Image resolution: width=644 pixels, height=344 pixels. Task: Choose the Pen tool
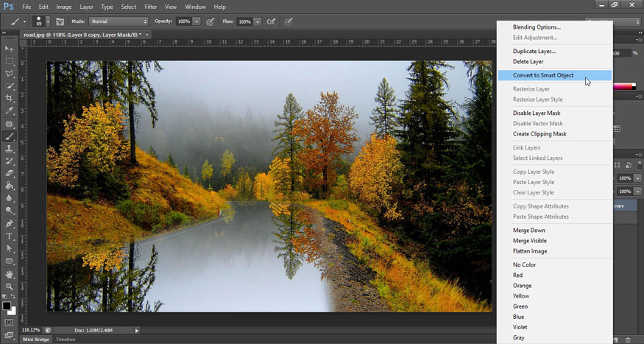[x=10, y=223]
